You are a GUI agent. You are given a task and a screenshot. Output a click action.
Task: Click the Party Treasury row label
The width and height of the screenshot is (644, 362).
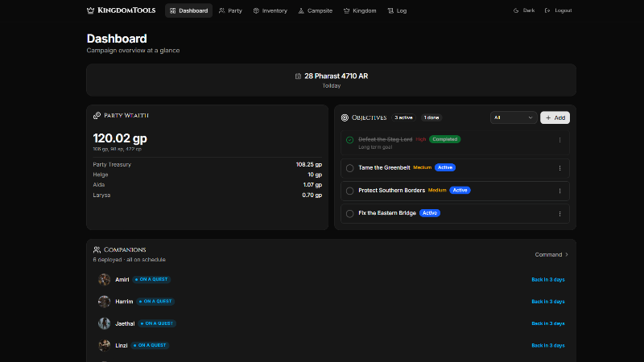pos(112,164)
